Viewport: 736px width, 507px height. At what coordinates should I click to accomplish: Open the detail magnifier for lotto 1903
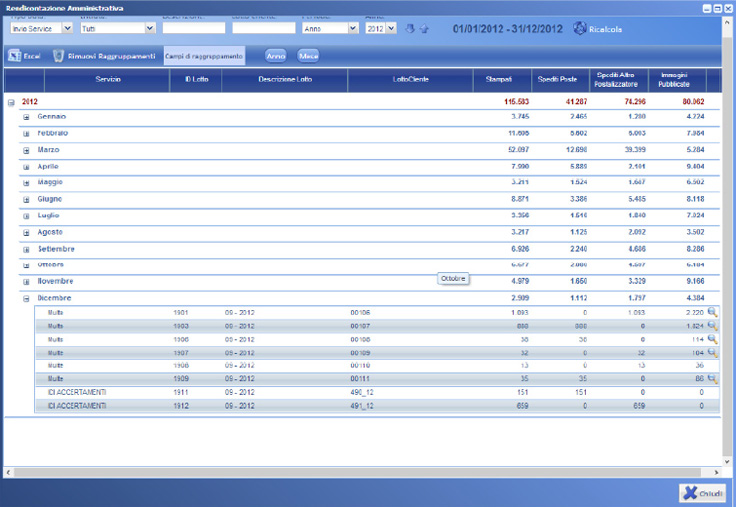click(713, 326)
